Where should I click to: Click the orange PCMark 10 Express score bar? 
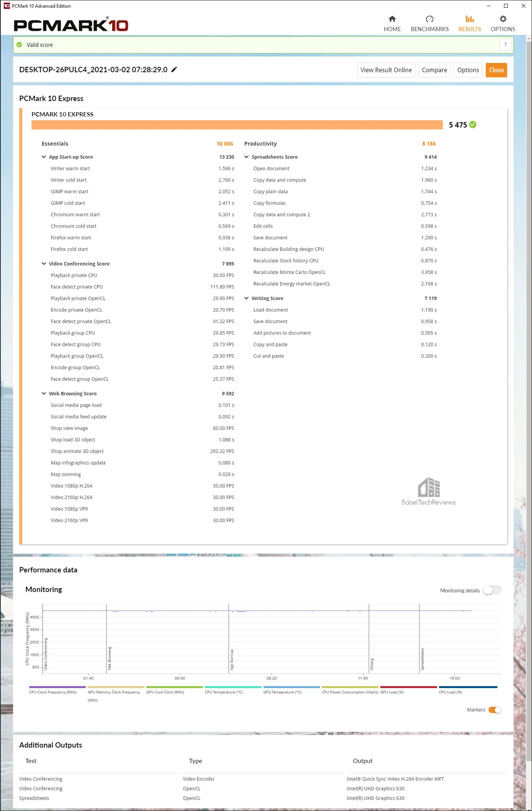(x=237, y=125)
